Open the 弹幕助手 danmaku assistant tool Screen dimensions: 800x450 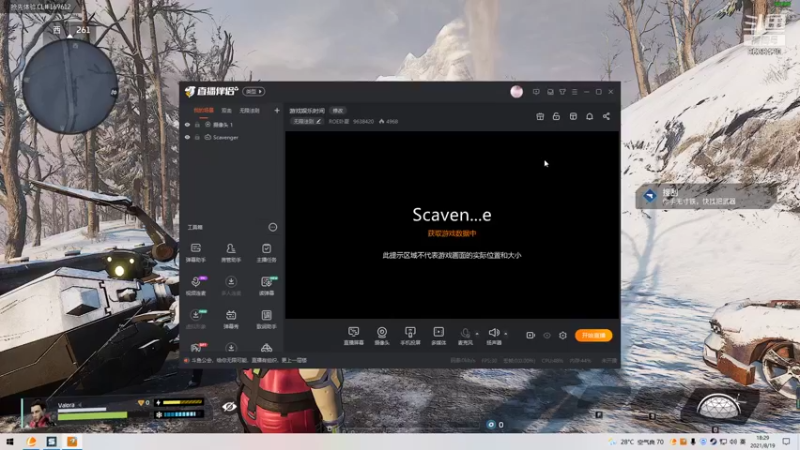[195, 252]
